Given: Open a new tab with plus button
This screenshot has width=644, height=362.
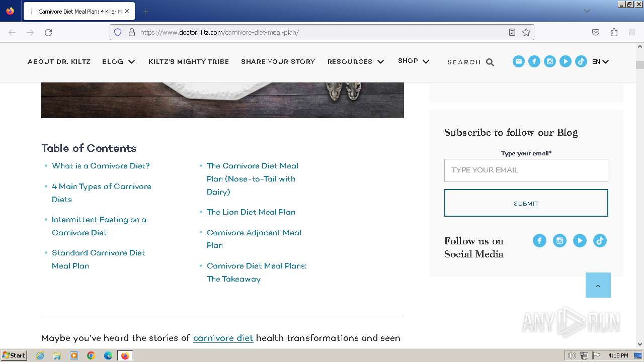Looking at the screenshot, I should (x=145, y=11).
